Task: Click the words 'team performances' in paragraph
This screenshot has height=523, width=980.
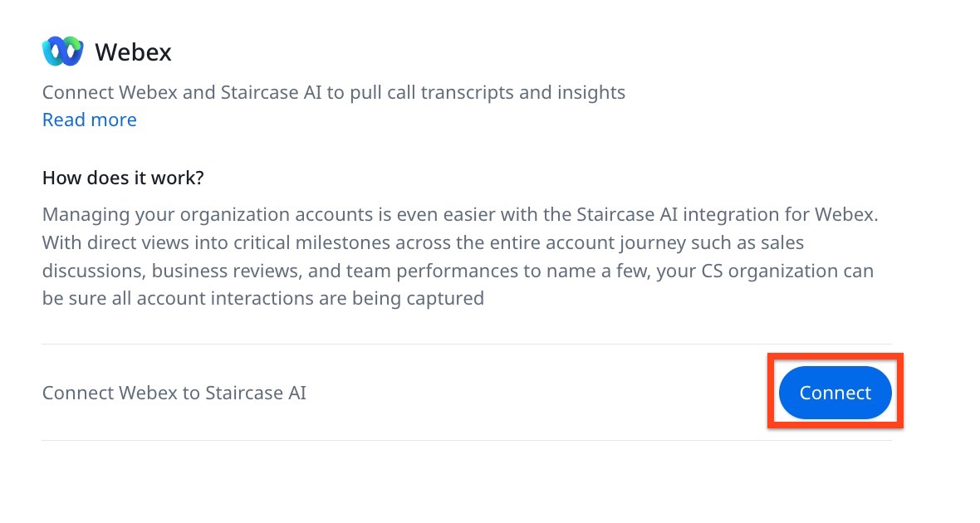Action: point(419,271)
